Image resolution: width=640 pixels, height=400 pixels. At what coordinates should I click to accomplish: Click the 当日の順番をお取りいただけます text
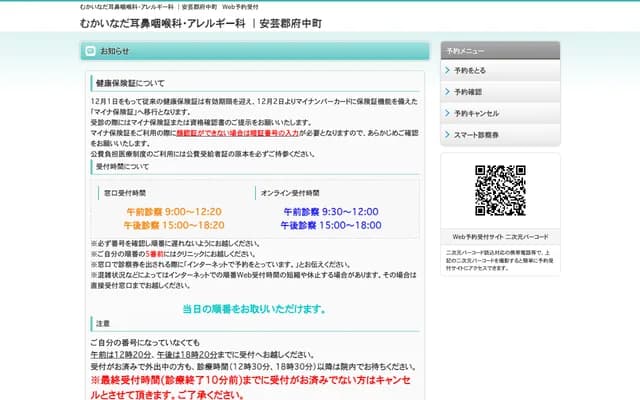tap(254, 309)
